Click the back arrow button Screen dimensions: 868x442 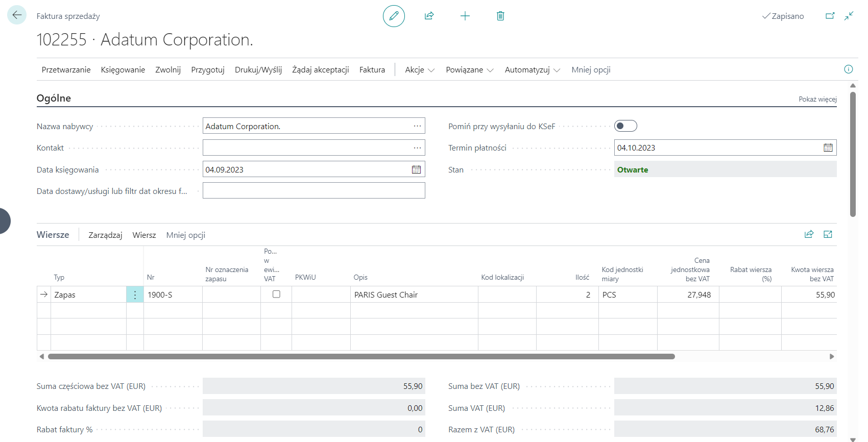pyautogui.click(x=17, y=15)
